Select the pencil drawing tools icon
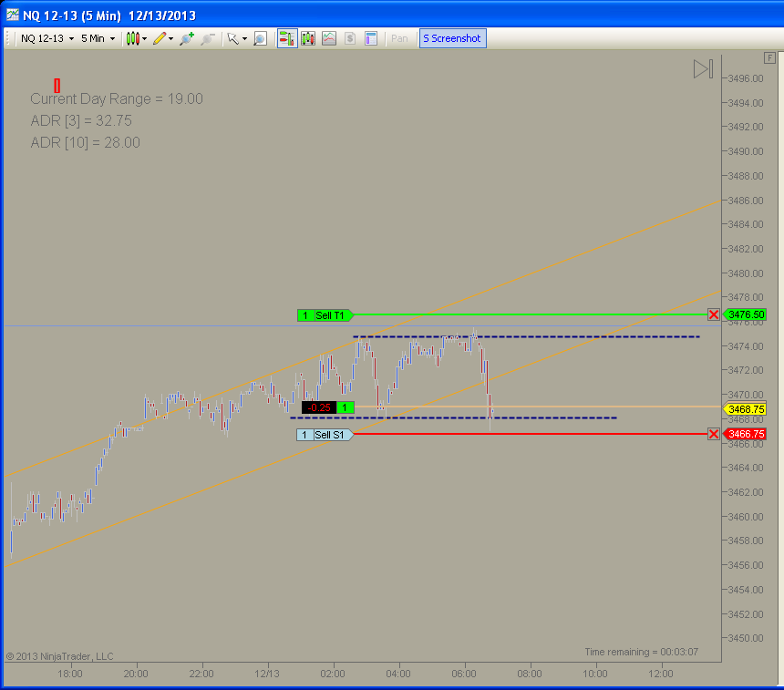The height and width of the screenshot is (690, 784). click(x=160, y=38)
